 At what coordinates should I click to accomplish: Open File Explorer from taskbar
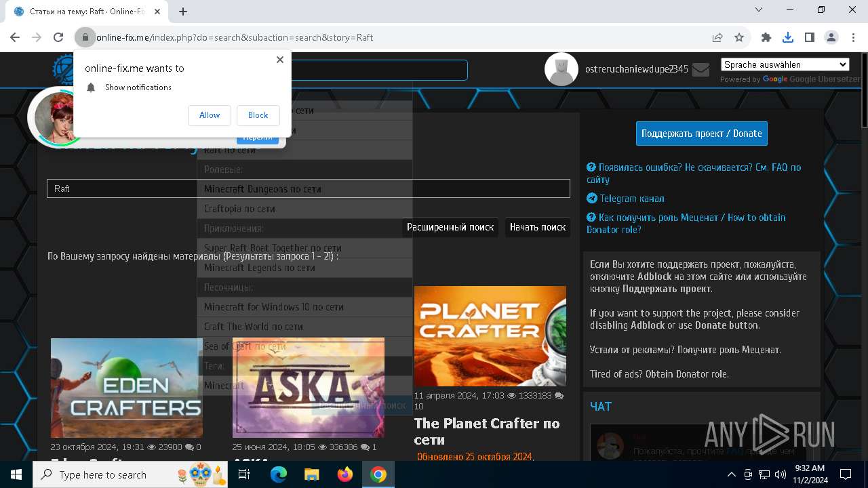[311, 474]
